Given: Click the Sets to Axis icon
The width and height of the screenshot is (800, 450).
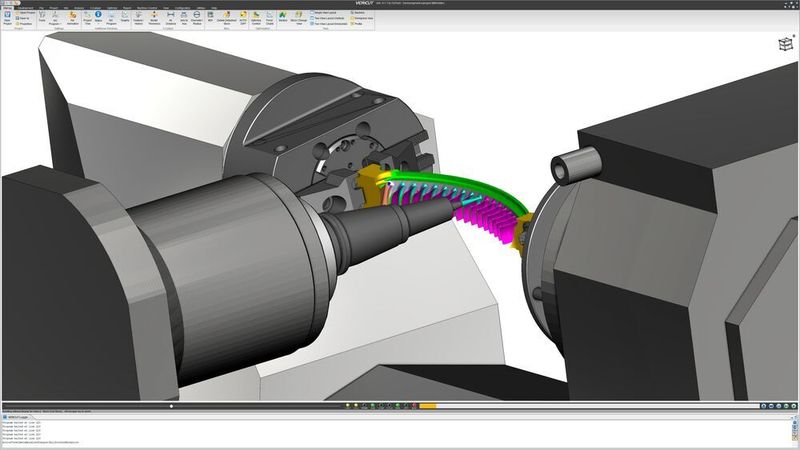Looking at the screenshot, I should coord(184,18).
